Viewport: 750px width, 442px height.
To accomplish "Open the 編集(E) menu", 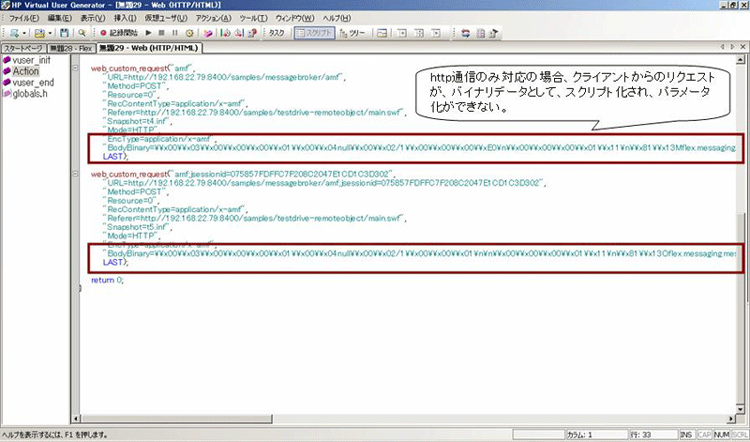I will (x=59, y=18).
